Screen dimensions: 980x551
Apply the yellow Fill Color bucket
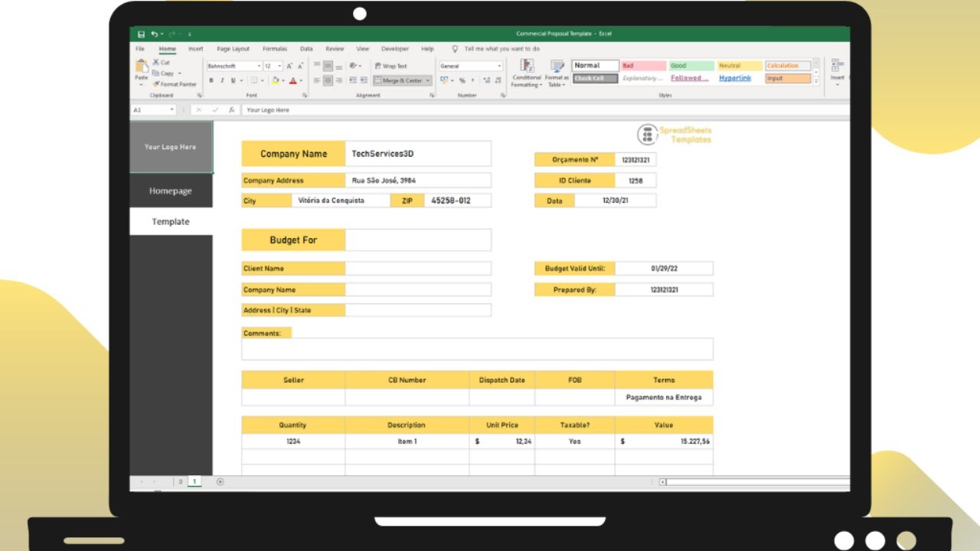tap(276, 80)
